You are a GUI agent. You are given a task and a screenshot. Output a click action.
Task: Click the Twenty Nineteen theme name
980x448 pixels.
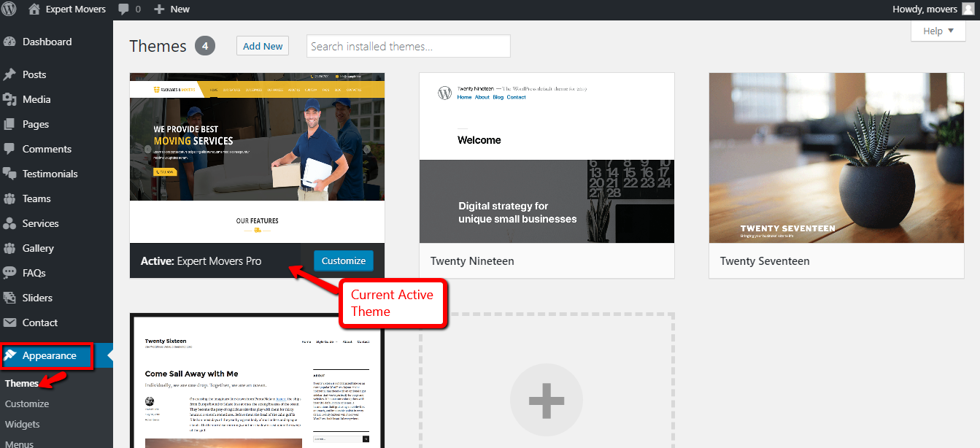[x=472, y=261]
